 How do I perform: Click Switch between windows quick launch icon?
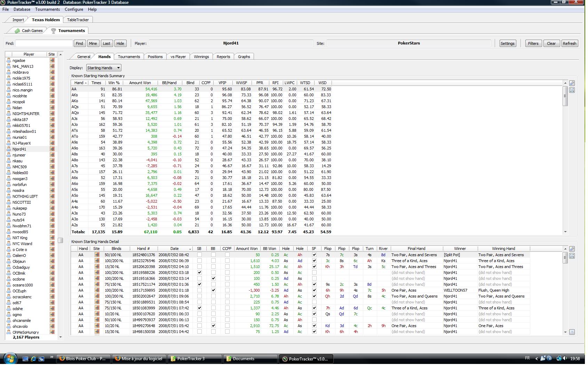pyautogui.click(x=41, y=359)
